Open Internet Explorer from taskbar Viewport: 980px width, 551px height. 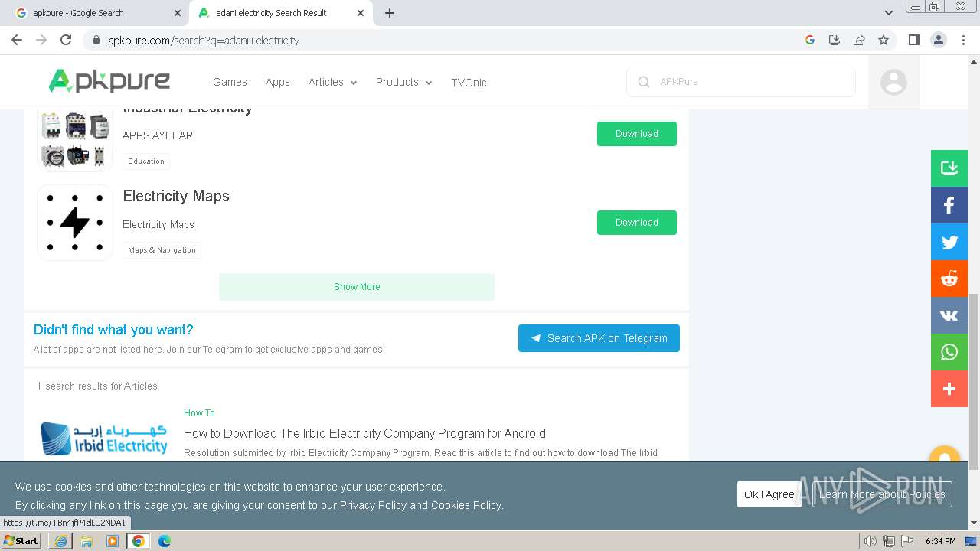60,541
